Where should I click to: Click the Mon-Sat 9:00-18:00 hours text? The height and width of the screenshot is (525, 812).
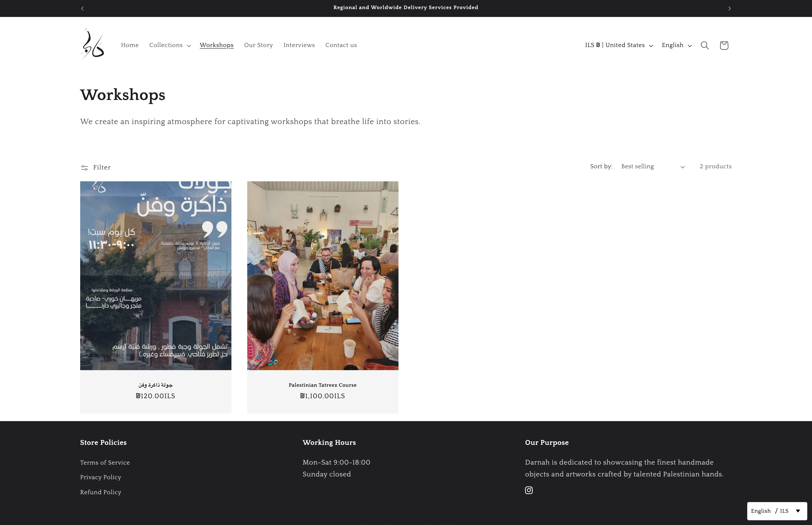point(336,462)
